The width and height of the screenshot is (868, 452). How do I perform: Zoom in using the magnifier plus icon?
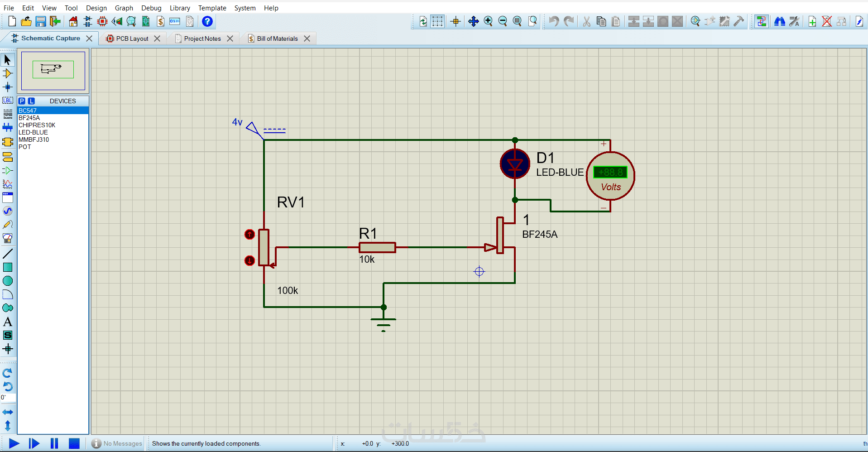coord(488,21)
